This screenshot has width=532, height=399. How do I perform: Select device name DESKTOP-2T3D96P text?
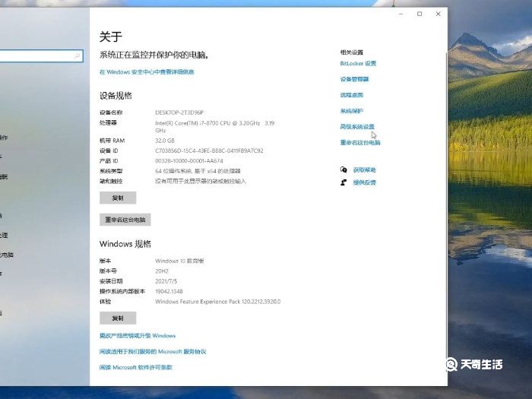click(x=179, y=112)
